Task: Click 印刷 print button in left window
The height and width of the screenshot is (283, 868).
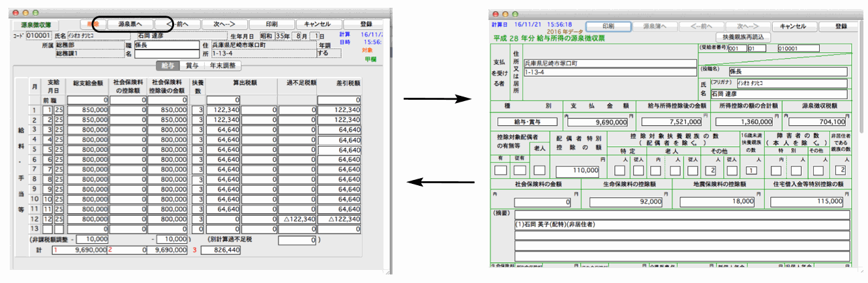Action: click(271, 24)
